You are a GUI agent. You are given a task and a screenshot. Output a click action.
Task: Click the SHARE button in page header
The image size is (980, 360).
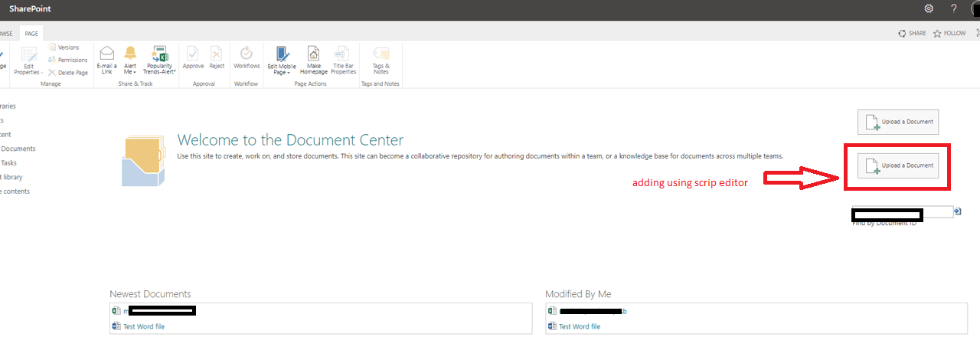tap(913, 34)
